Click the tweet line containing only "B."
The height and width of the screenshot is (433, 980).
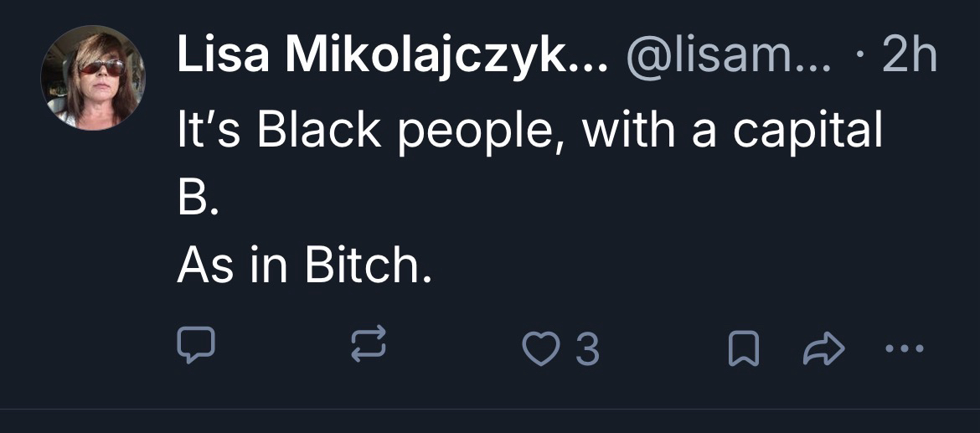tap(199, 202)
